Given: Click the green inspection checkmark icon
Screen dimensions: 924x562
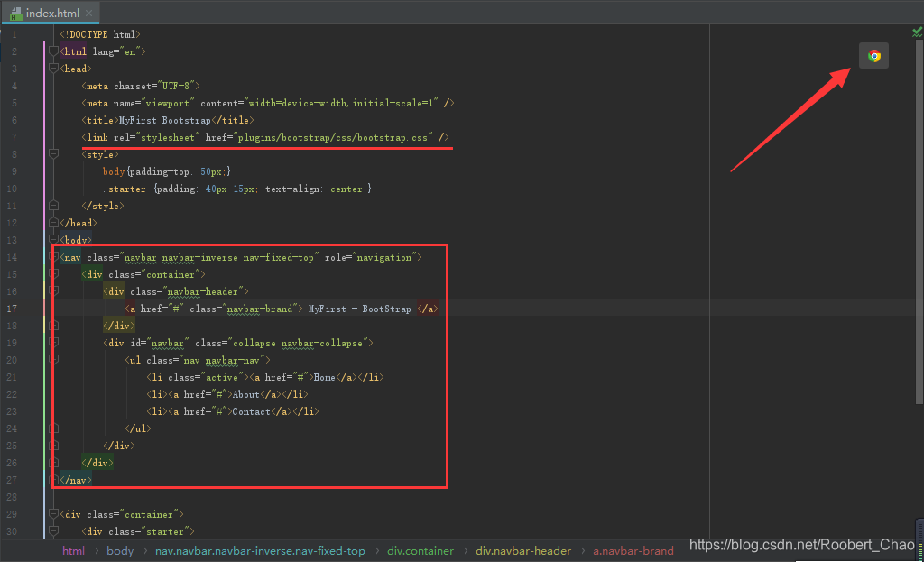Looking at the screenshot, I should pyautogui.click(x=917, y=32).
